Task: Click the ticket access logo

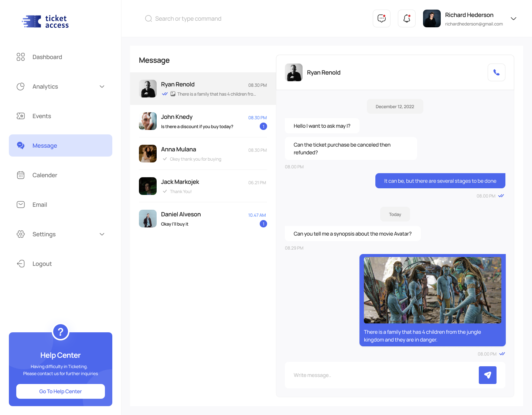Action: pyautogui.click(x=45, y=21)
